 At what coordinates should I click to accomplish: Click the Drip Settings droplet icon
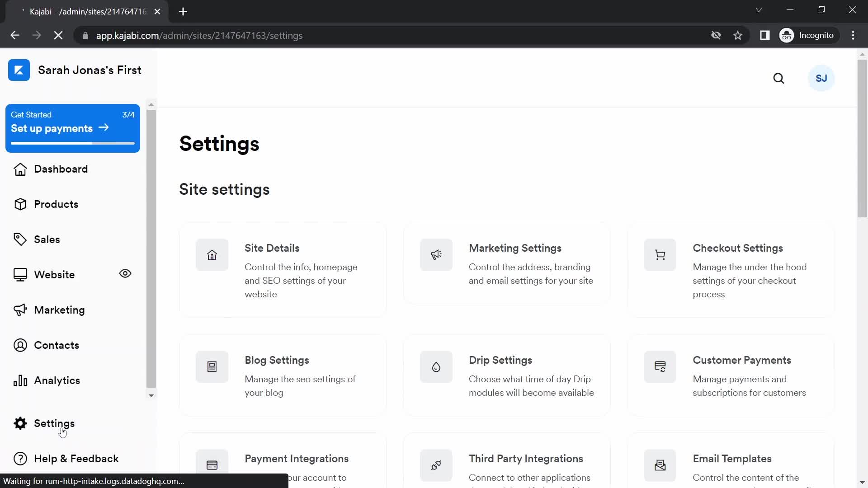click(x=436, y=367)
